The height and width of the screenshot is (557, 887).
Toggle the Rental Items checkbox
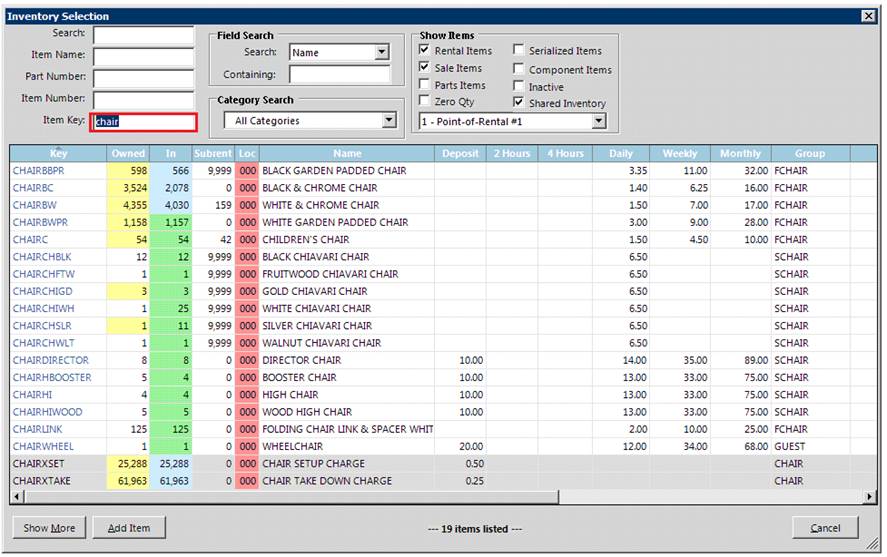pyautogui.click(x=425, y=51)
